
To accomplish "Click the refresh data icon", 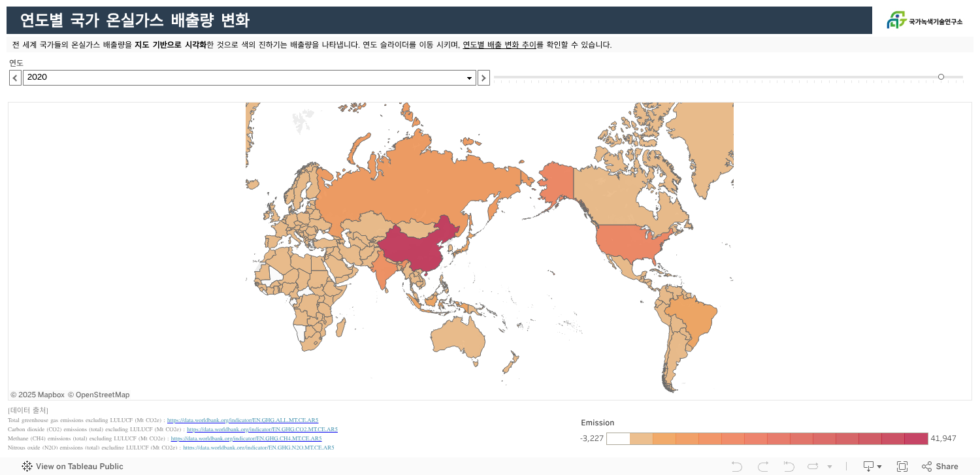I will click(813, 467).
